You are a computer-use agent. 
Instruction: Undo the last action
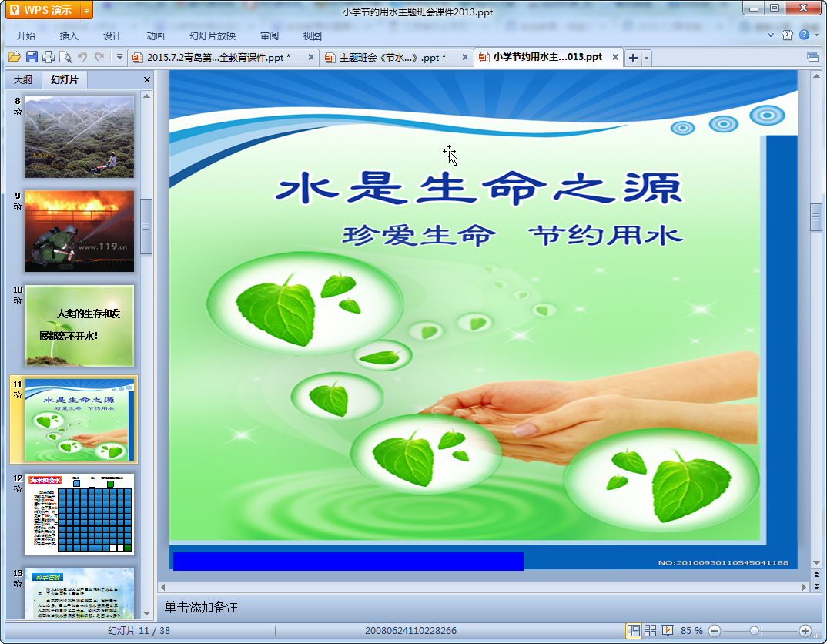pyautogui.click(x=82, y=56)
